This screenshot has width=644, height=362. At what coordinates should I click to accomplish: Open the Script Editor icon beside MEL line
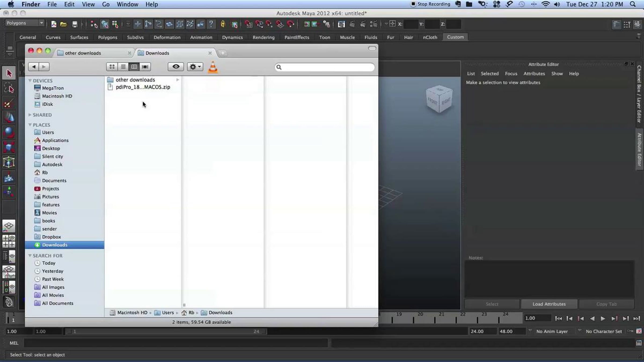639,343
